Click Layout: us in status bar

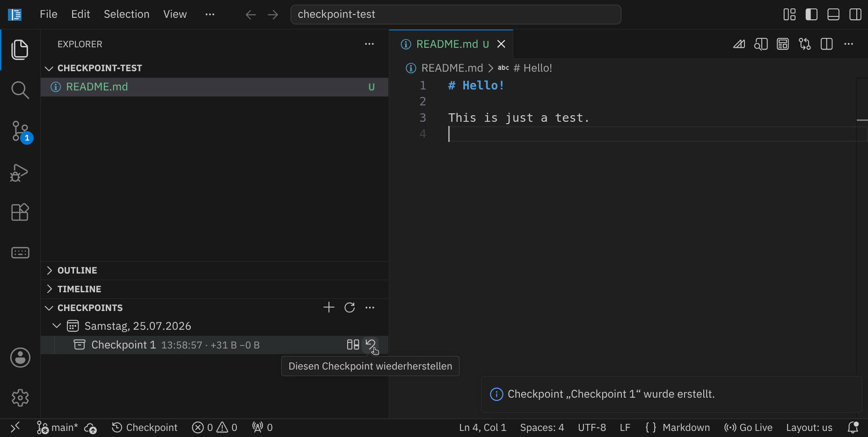pyautogui.click(x=810, y=428)
